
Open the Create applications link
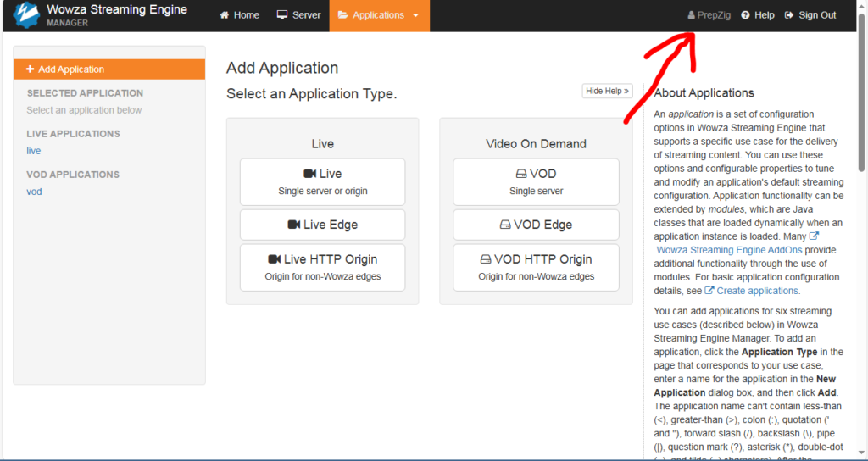tap(757, 291)
